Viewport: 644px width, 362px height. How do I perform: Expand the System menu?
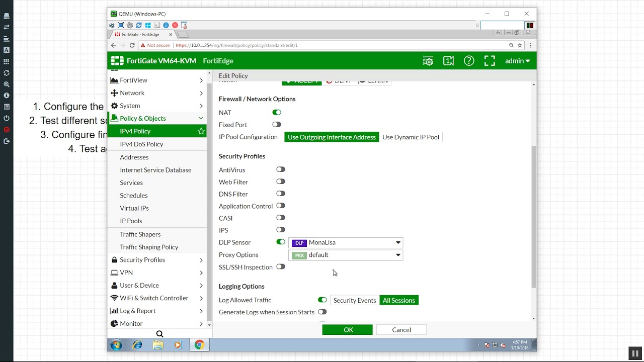pos(158,106)
